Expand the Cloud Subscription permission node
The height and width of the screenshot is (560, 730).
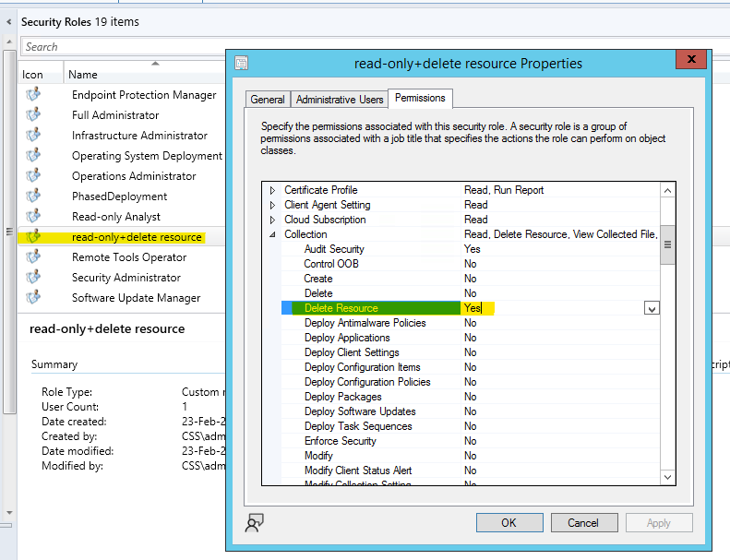273,220
